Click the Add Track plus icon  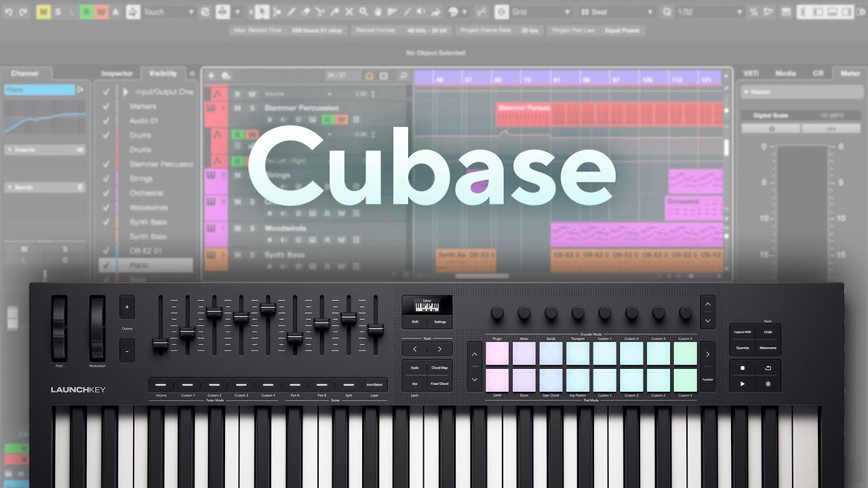pos(211,76)
